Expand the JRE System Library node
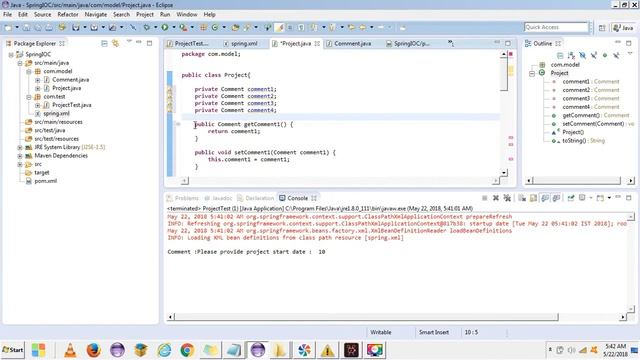This screenshot has height=360, width=640. [20, 147]
